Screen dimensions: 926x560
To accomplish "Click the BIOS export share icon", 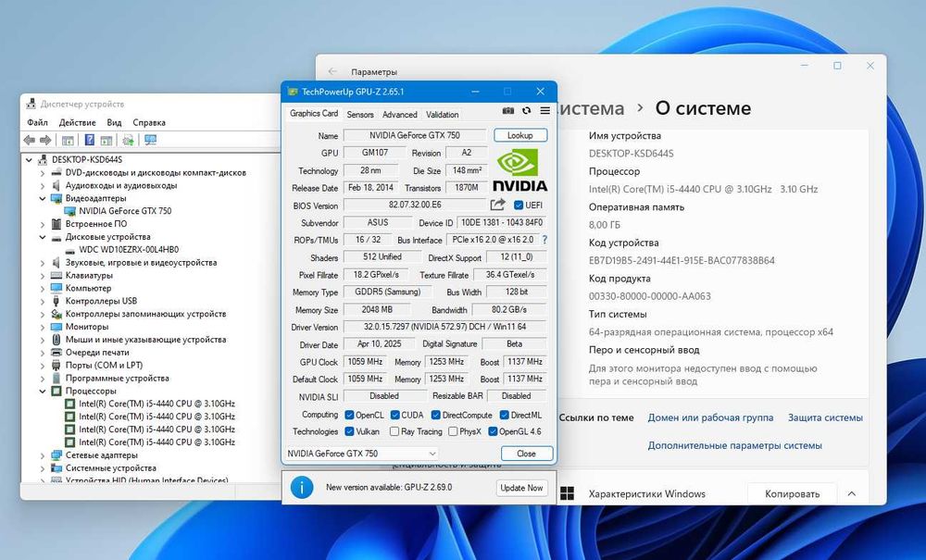I will [x=498, y=205].
